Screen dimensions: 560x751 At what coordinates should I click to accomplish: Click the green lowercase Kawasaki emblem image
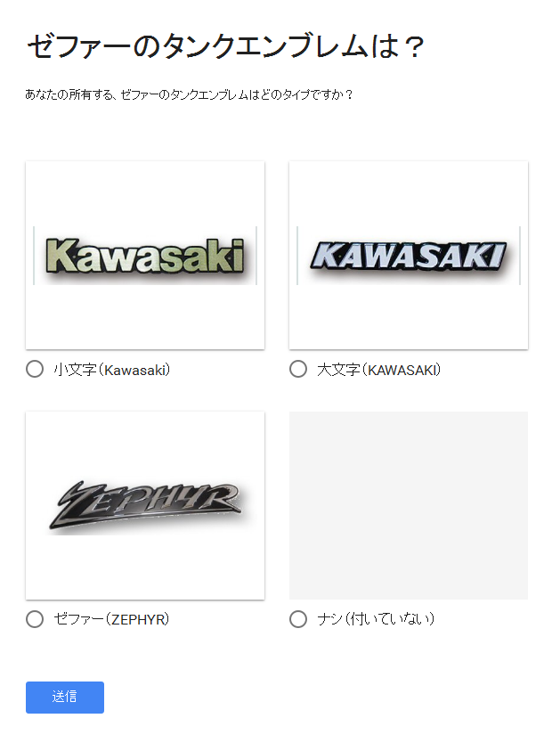pos(145,256)
